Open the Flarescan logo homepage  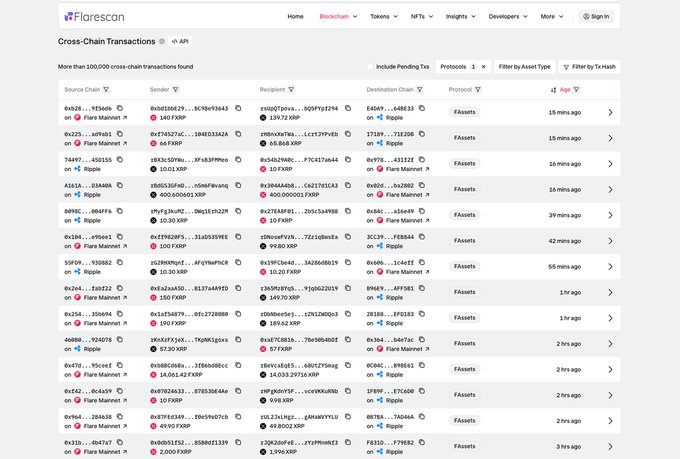point(94,16)
